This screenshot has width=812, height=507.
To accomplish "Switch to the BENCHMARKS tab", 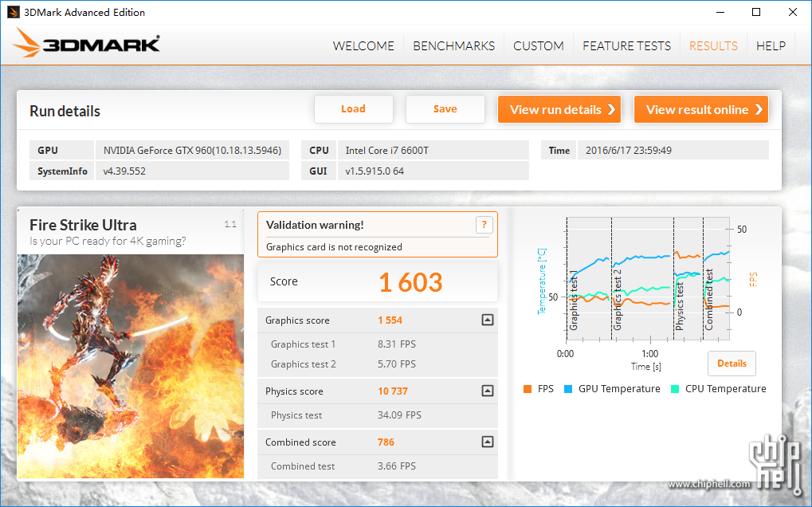I will pos(453,46).
